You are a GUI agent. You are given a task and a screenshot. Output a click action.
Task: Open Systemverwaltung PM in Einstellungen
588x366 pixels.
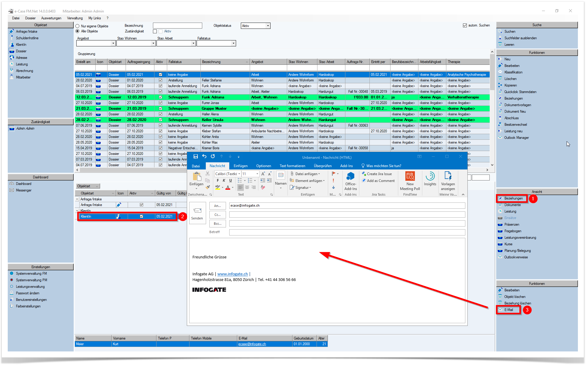tap(31, 280)
